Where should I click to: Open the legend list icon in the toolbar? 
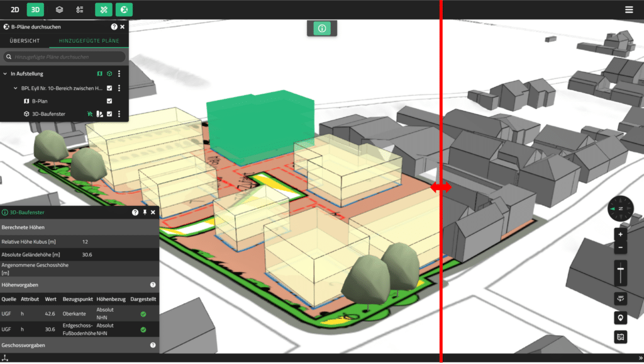[x=80, y=9]
